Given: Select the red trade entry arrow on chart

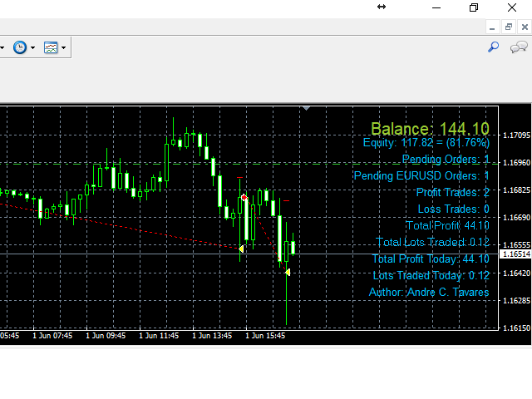Looking at the screenshot, I should pyautogui.click(x=244, y=198).
